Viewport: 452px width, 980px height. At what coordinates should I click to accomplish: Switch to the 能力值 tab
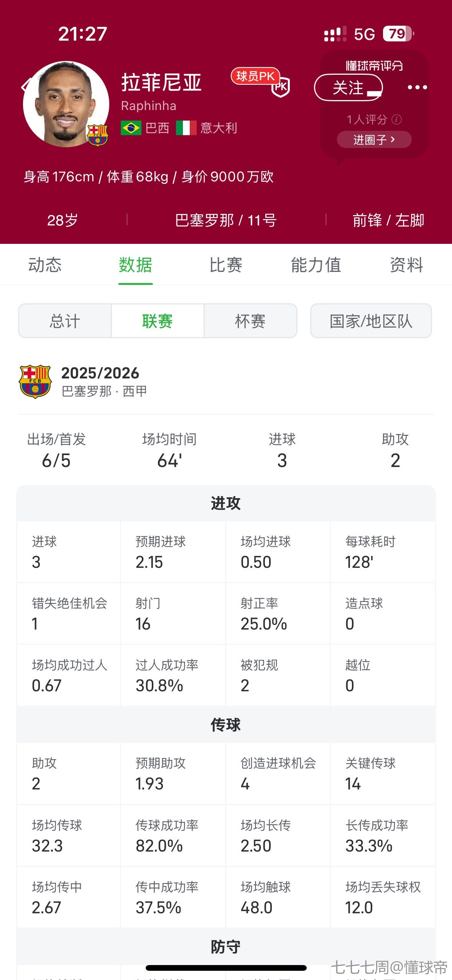coord(316,265)
